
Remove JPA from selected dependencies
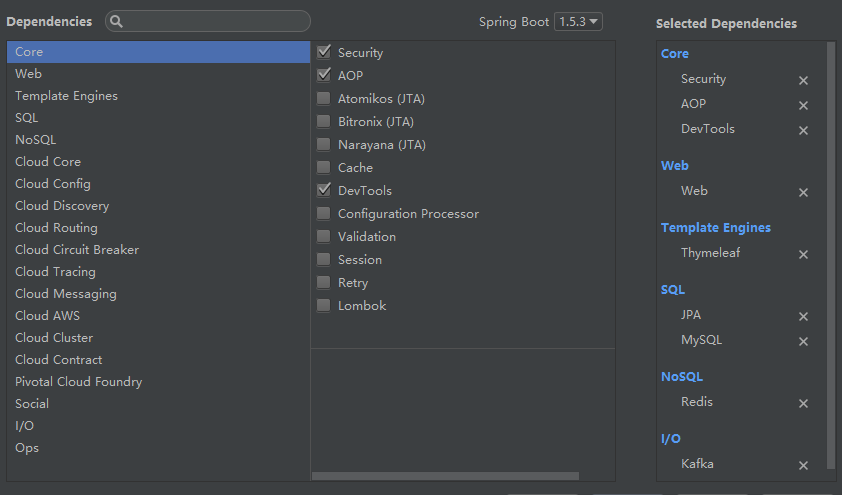[803, 317]
